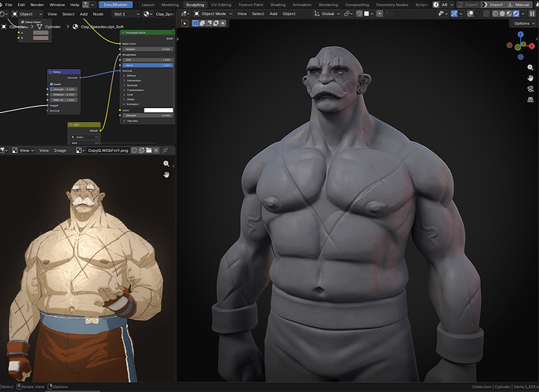Click the red X axis on the navigation gizmo
The width and height of the screenshot is (539, 392).
(532, 45)
